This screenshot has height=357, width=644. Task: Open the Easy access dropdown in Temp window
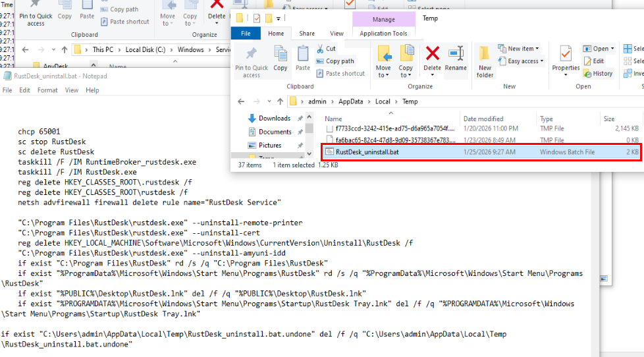[521, 61]
